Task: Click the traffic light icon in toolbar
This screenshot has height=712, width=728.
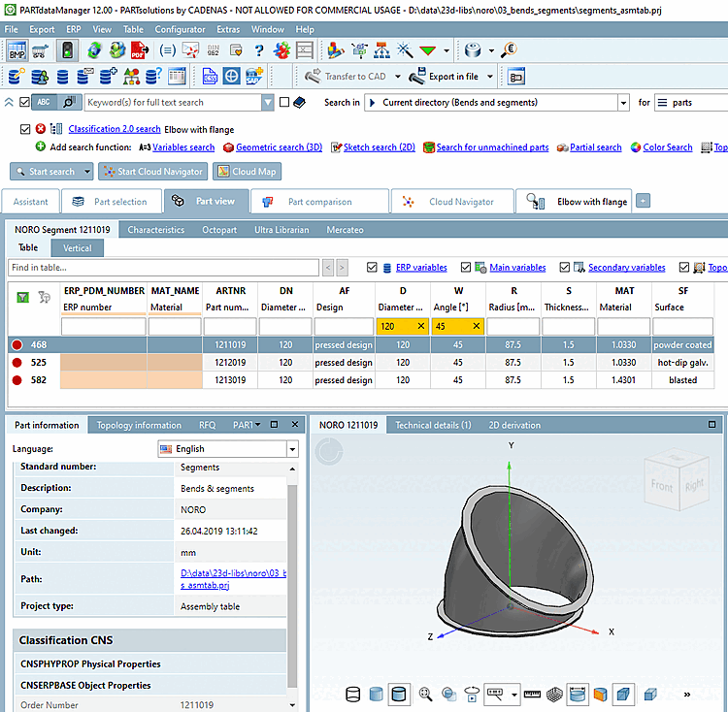Action: [x=67, y=50]
